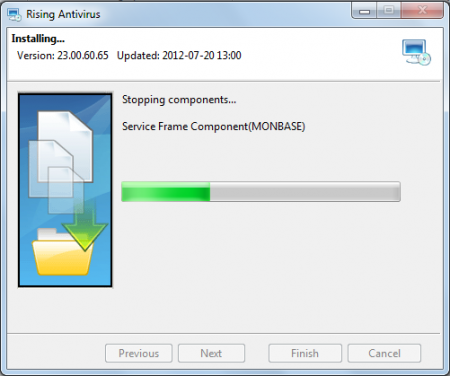Click the gray unfilled part of the progress bar
This screenshot has width=450, height=376.
point(305,192)
